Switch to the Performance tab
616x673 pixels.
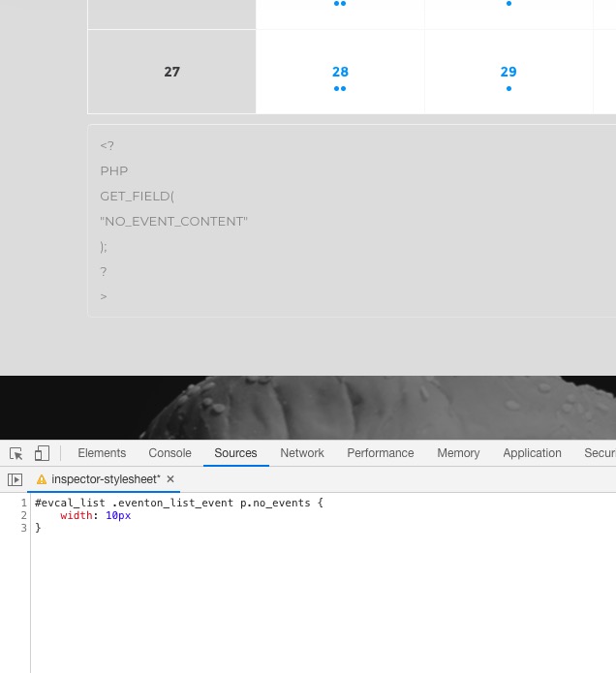tap(380, 453)
